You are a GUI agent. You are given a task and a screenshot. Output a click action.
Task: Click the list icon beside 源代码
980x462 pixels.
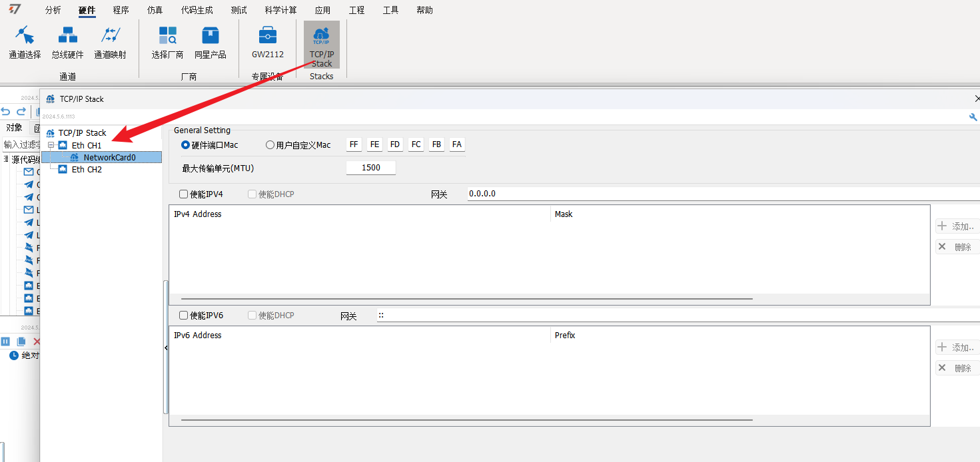click(x=6, y=159)
